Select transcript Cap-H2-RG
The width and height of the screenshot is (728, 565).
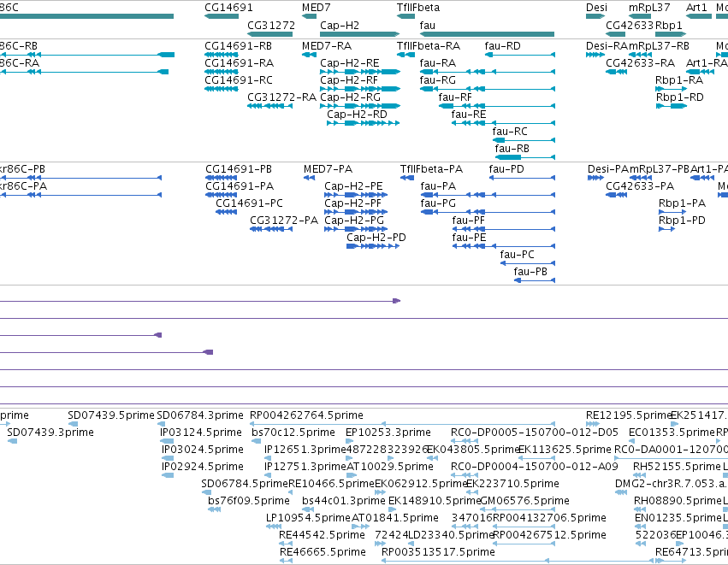click(350, 97)
